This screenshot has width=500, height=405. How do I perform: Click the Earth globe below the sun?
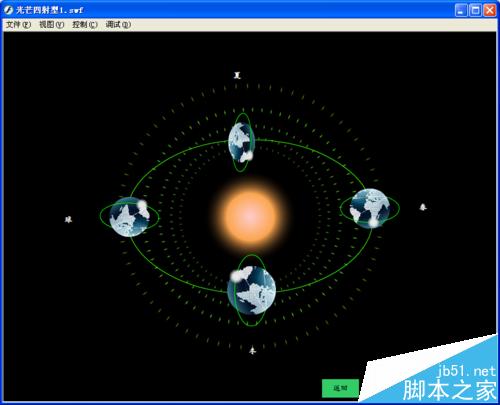[252, 290]
